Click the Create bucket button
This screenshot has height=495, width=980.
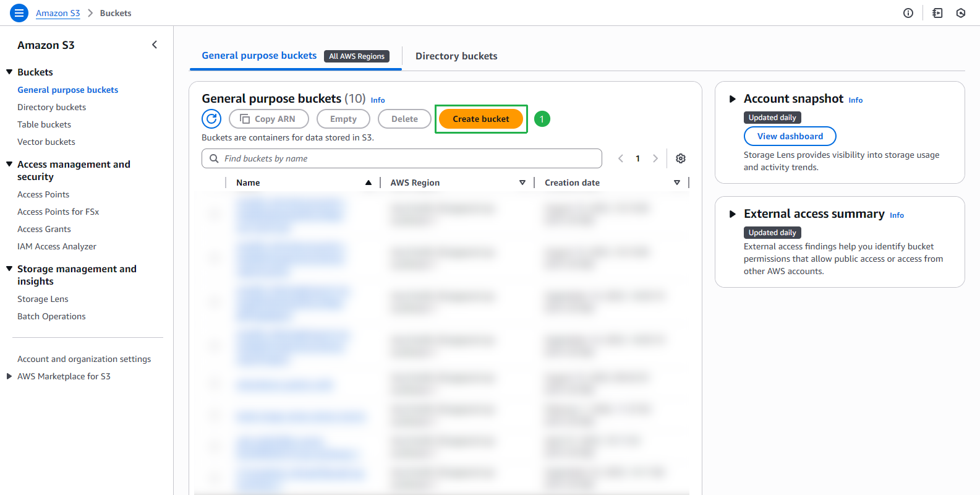(x=481, y=119)
